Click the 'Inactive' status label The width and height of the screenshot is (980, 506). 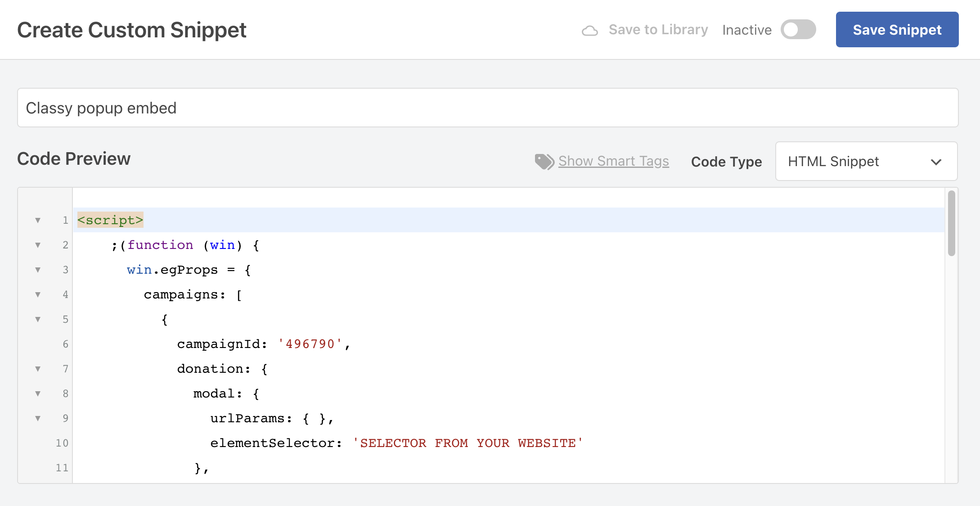click(x=747, y=30)
